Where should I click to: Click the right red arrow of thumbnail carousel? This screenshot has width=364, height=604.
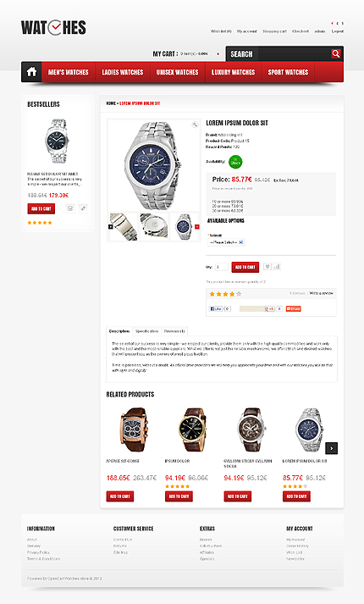pyautogui.click(x=197, y=227)
